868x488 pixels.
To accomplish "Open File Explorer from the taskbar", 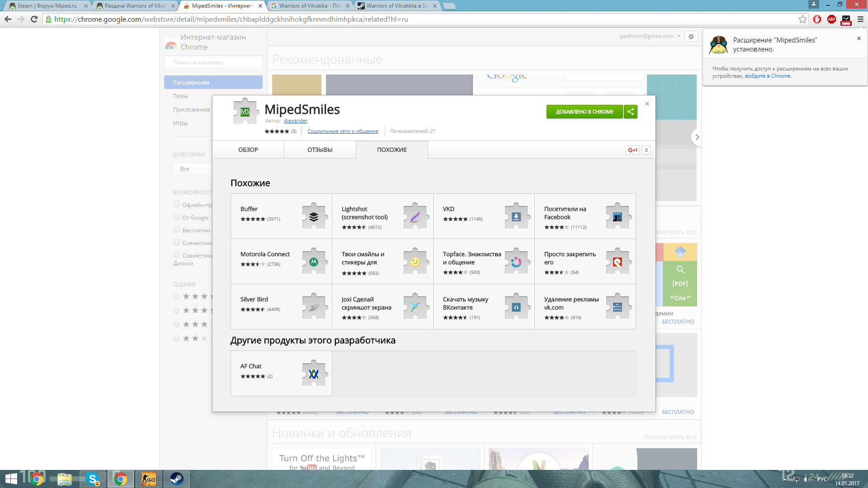I will pos(65,479).
